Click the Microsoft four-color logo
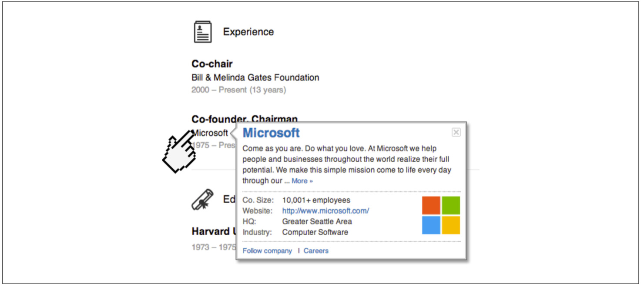 coord(441,215)
